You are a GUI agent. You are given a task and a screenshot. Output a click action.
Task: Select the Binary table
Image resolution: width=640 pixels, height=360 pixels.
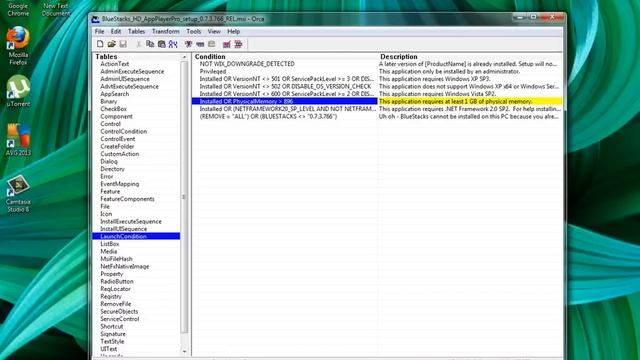tap(109, 102)
